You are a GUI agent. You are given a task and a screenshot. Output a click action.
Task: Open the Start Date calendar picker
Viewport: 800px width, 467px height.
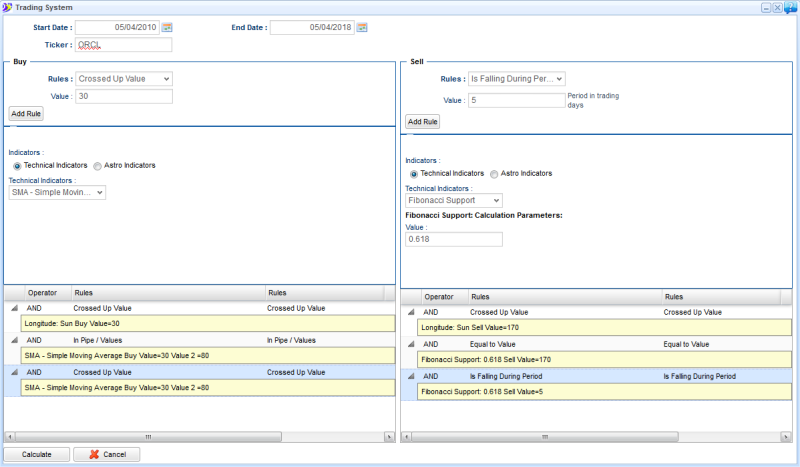(x=167, y=27)
